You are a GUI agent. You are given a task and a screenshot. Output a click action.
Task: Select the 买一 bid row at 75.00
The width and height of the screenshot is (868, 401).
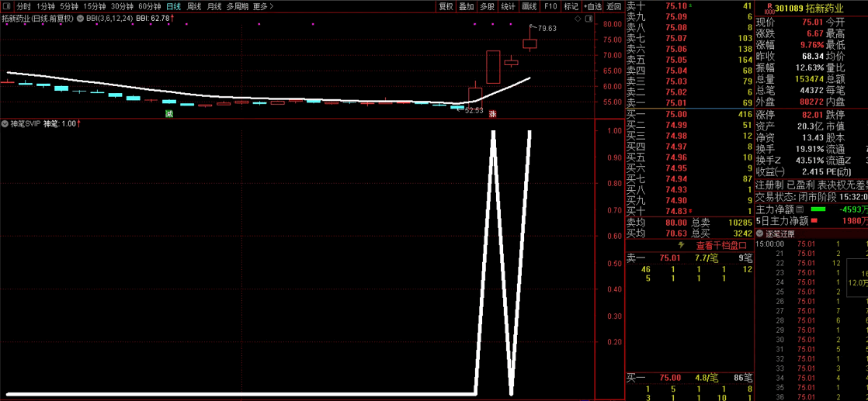pyautogui.click(x=689, y=114)
